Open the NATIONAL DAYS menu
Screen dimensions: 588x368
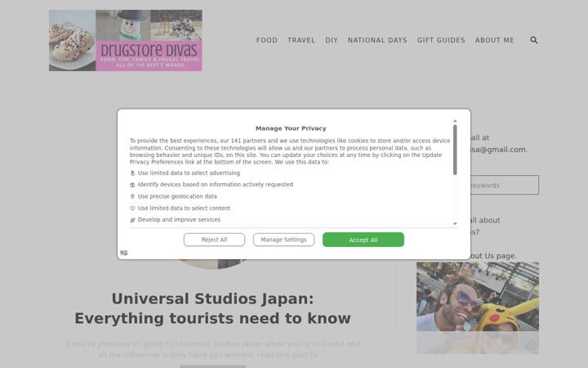coord(377,40)
